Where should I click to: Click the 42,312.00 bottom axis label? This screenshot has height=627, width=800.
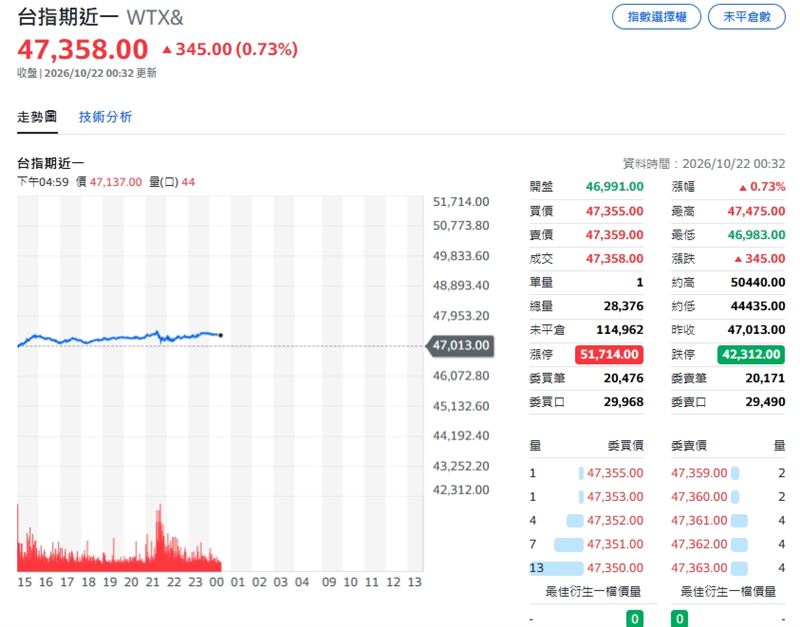[461, 490]
